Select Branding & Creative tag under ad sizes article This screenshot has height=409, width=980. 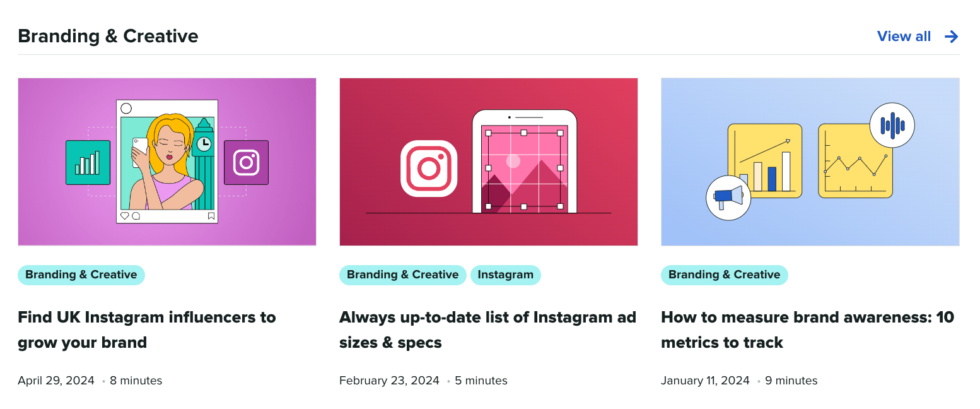coord(402,275)
